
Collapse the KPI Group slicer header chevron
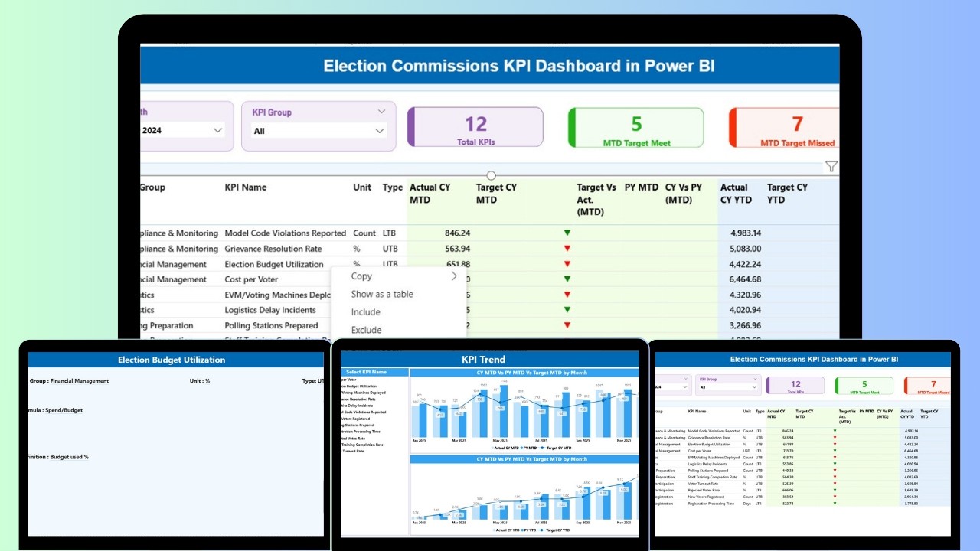[x=382, y=112]
